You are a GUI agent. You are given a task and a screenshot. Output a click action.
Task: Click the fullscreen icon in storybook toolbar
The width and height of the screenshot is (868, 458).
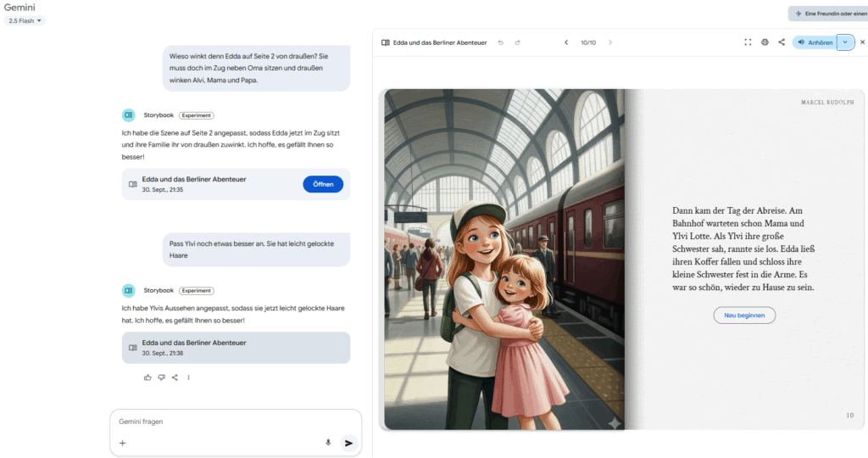coord(748,42)
